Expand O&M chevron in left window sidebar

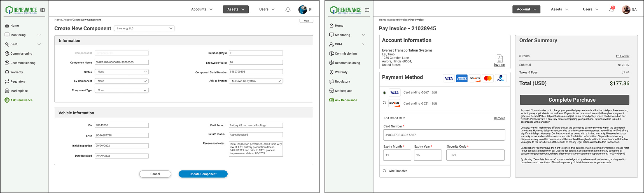(39, 44)
